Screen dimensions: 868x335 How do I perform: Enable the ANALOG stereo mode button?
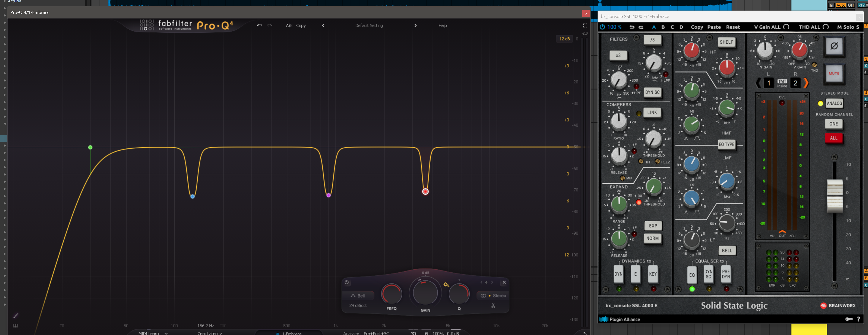pyautogui.click(x=834, y=103)
